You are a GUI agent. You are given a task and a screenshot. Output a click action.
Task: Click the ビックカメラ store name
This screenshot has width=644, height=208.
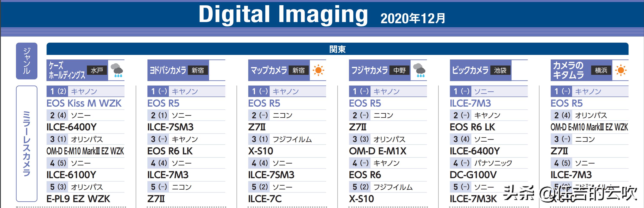click(x=470, y=70)
